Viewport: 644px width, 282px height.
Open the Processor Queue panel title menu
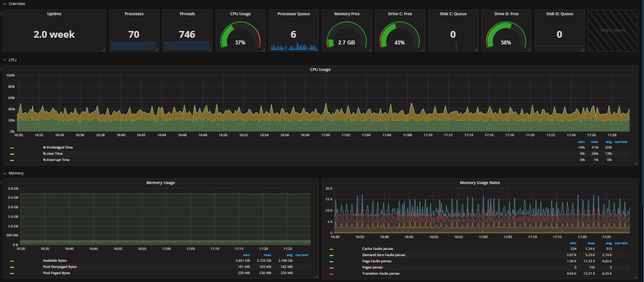pyautogui.click(x=293, y=14)
